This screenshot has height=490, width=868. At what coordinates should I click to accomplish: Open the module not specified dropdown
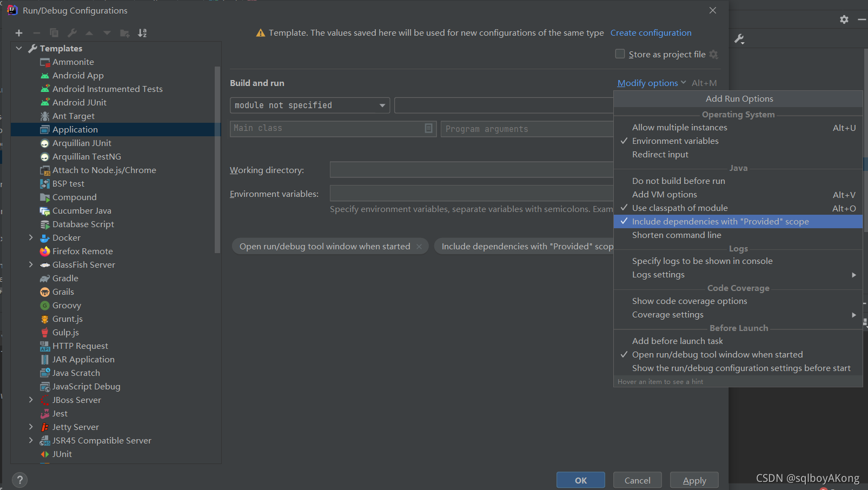pyautogui.click(x=310, y=105)
